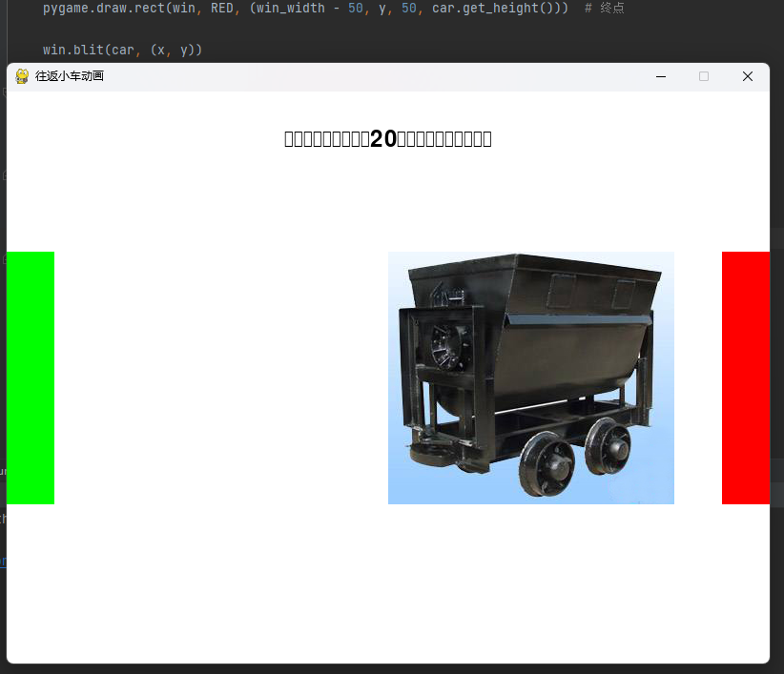
Task: Click the green start-point rectangle
Action: [31, 378]
